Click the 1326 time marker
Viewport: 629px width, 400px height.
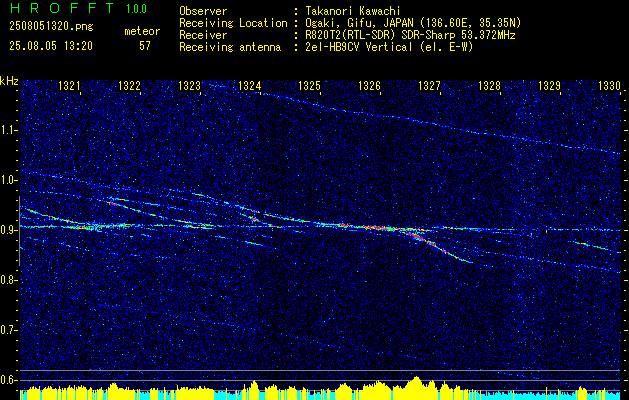(369, 86)
